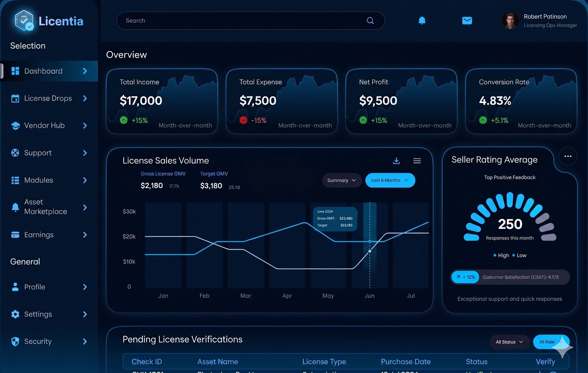
Task: Click the Earnings card icon
Action: 15,235
